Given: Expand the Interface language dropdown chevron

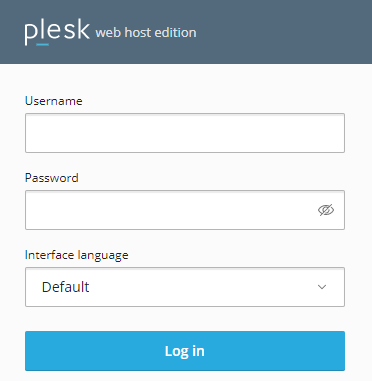Looking at the screenshot, I should (x=322, y=287).
